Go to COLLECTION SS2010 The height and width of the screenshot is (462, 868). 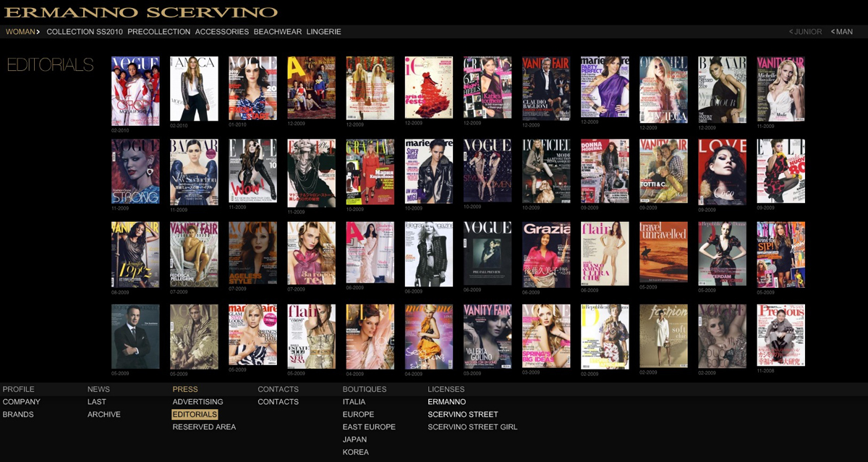point(85,32)
